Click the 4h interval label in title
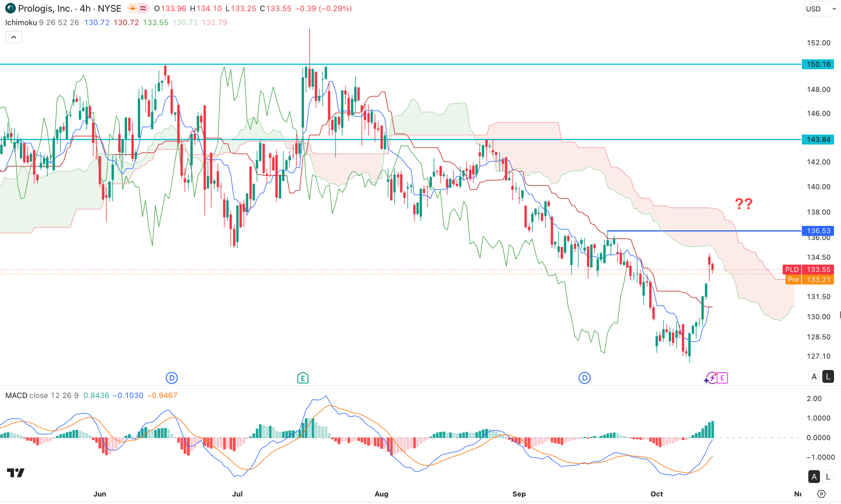 pyautogui.click(x=85, y=8)
